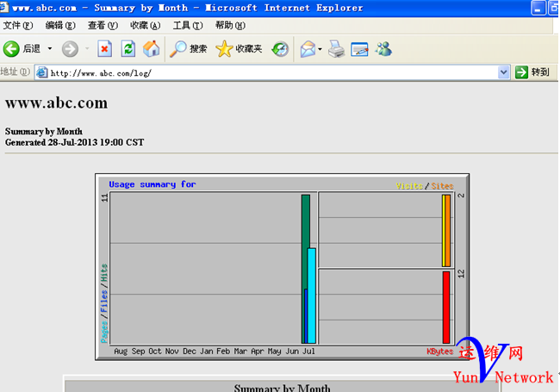Open Favorites (收藏夹) star button
The height and width of the screenshot is (392, 560).
(239, 49)
